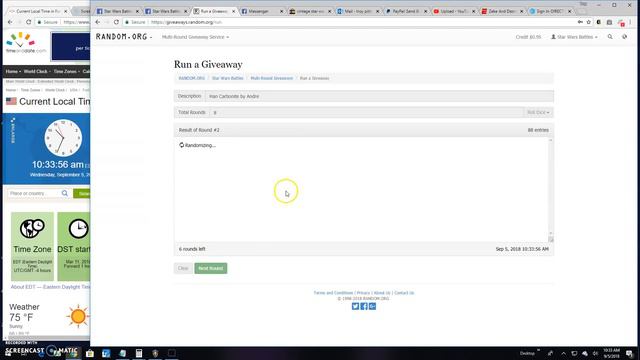Click the Time Zone globe tile icon
Screen dimensions: 640x360
click(x=32, y=228)
